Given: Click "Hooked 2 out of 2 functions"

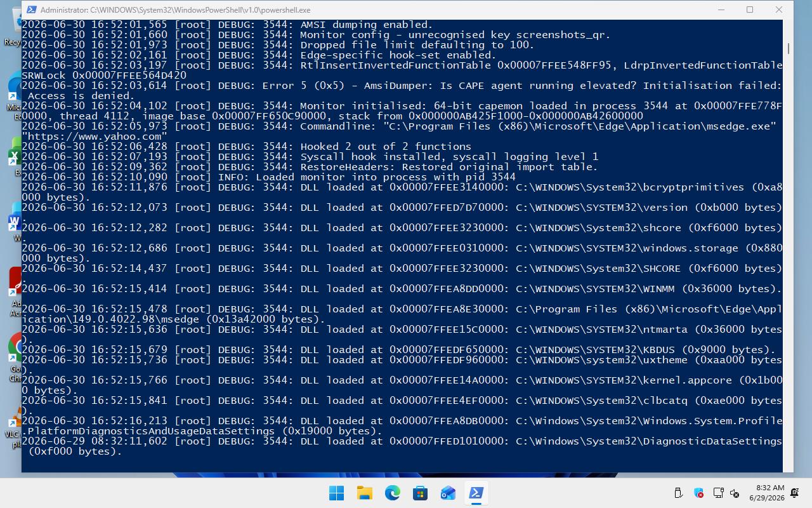Looking at the screenshot, I should point(385,147).
